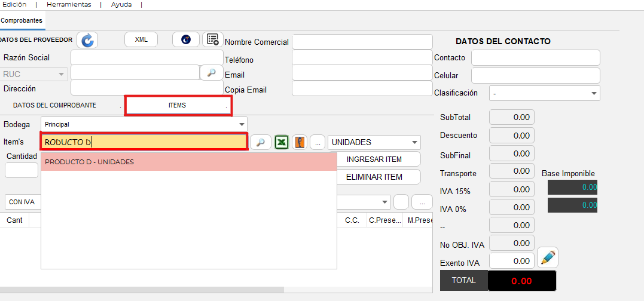
Task: Click the magnifier next to RUC field
Action: click(211, 73)
